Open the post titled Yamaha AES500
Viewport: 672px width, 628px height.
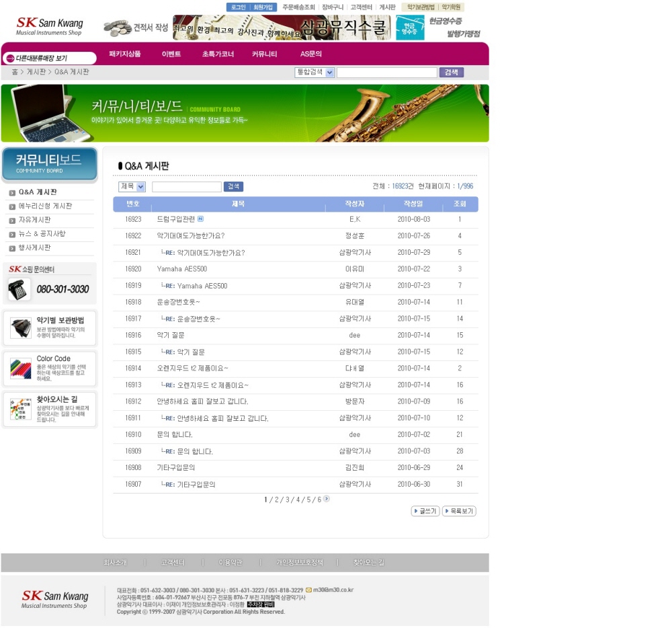pos(181,269)
